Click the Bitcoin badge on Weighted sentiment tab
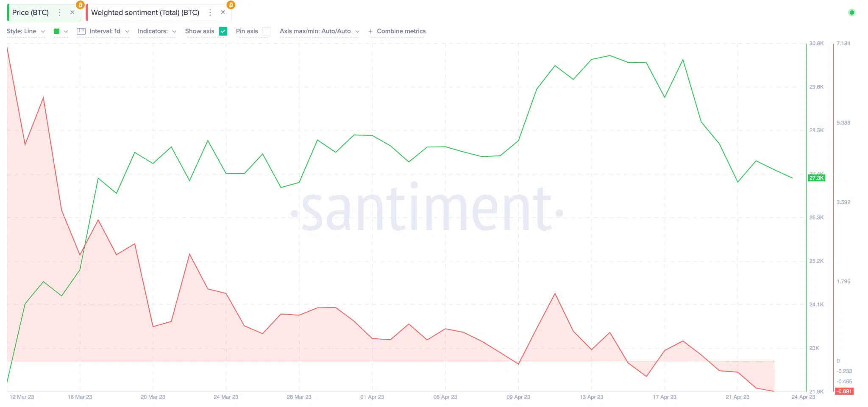The image size is (868, 407). (x=231, y=5)
